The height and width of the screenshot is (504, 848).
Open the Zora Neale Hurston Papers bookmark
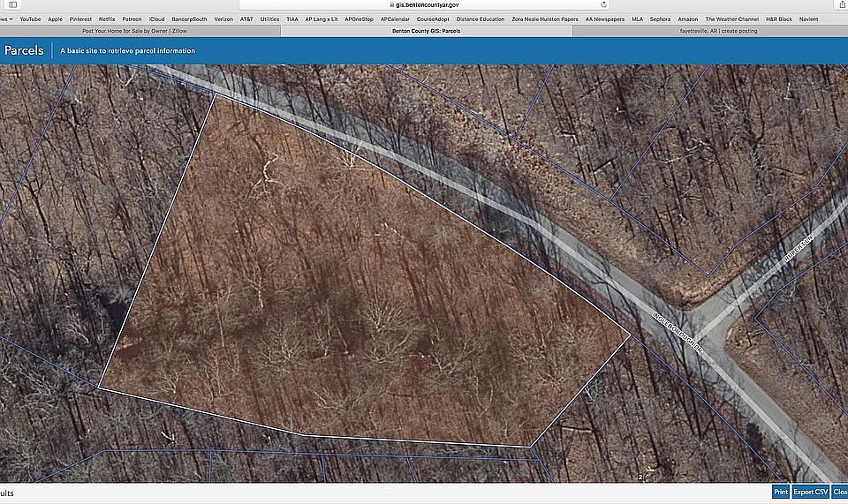point(545,19)
